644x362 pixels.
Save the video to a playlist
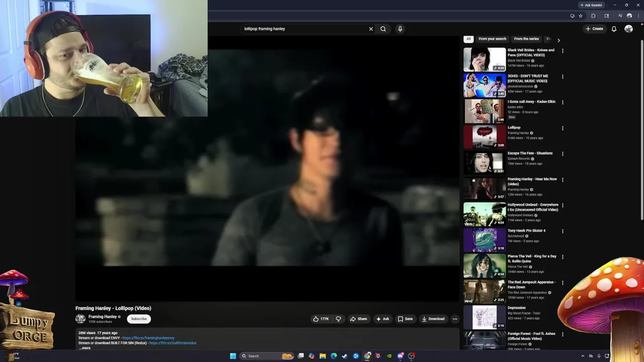[x=406, y=319]
